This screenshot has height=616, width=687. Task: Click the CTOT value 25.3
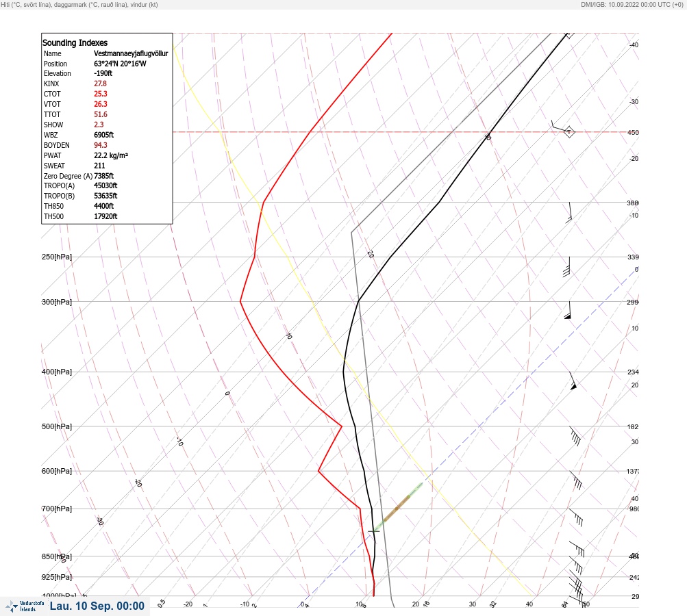[x=100, y=94]
